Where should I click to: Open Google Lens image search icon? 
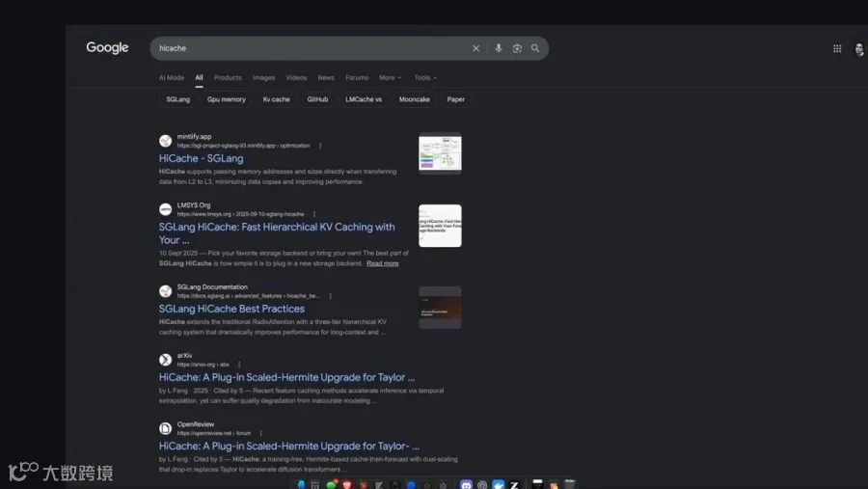[517, 48]
